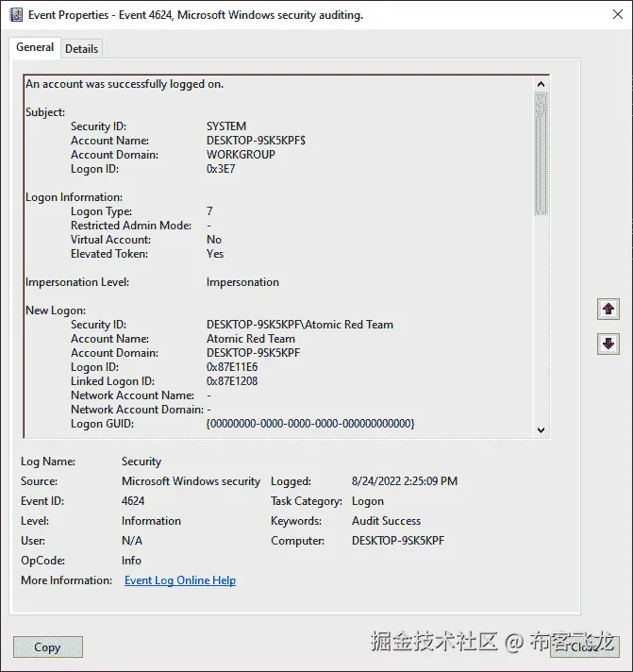Click Task Category value 'Logon'
Image resolution: width=633 pixels, height=672 pixels.
[x=368, y=501]
